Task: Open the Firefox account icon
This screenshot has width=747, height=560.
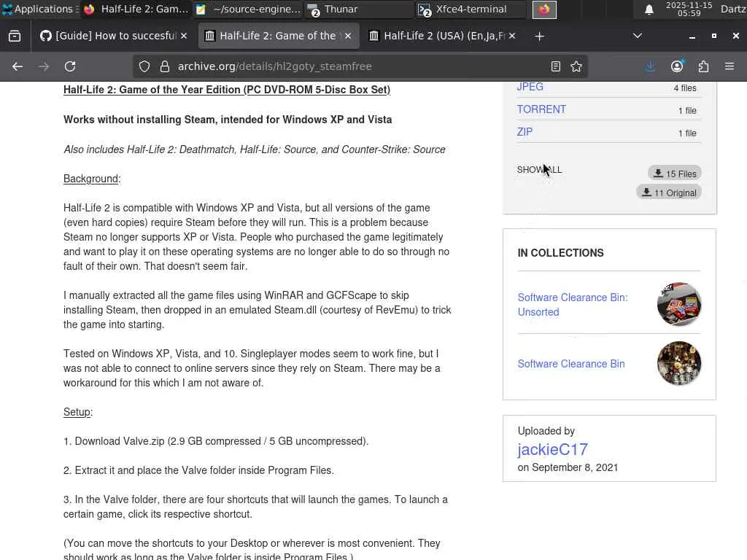Action: [677, 66]
